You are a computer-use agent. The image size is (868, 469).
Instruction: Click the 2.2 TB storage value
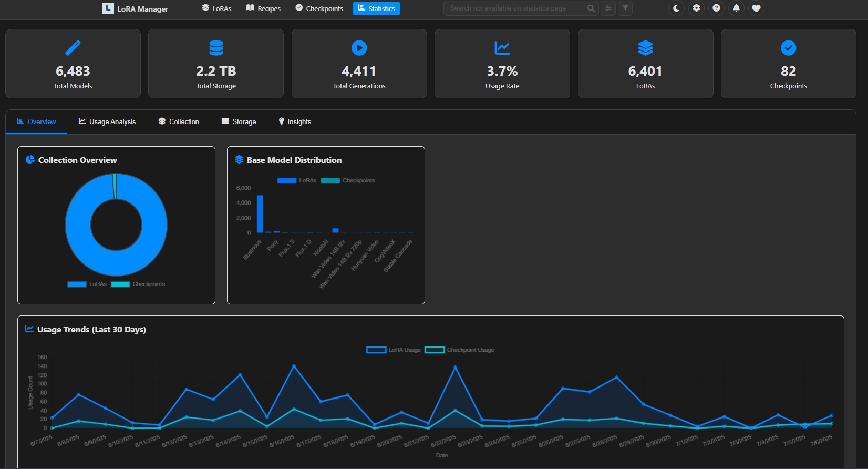pos(216,71)
